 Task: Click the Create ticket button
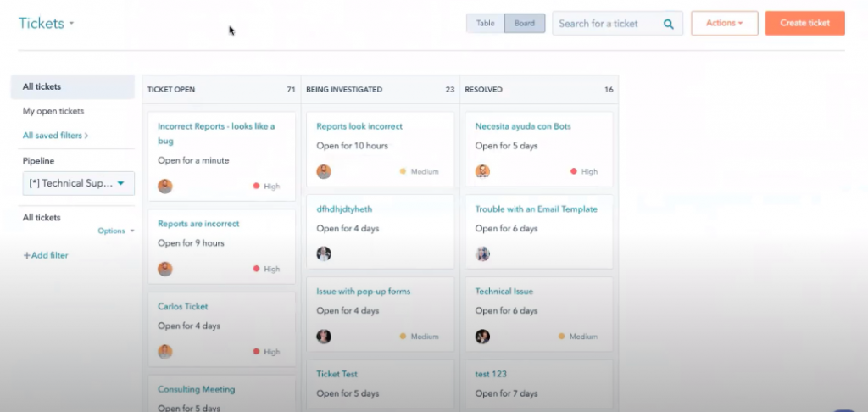[x=804, y=24]
